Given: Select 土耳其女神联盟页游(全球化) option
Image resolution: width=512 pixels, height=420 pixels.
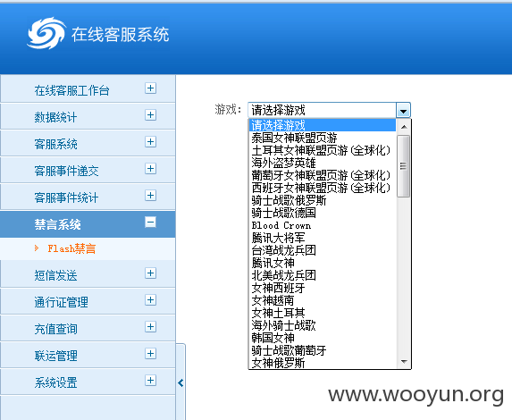Looking at the screenshot, I should pyautogui.click(x=323, y=150).
